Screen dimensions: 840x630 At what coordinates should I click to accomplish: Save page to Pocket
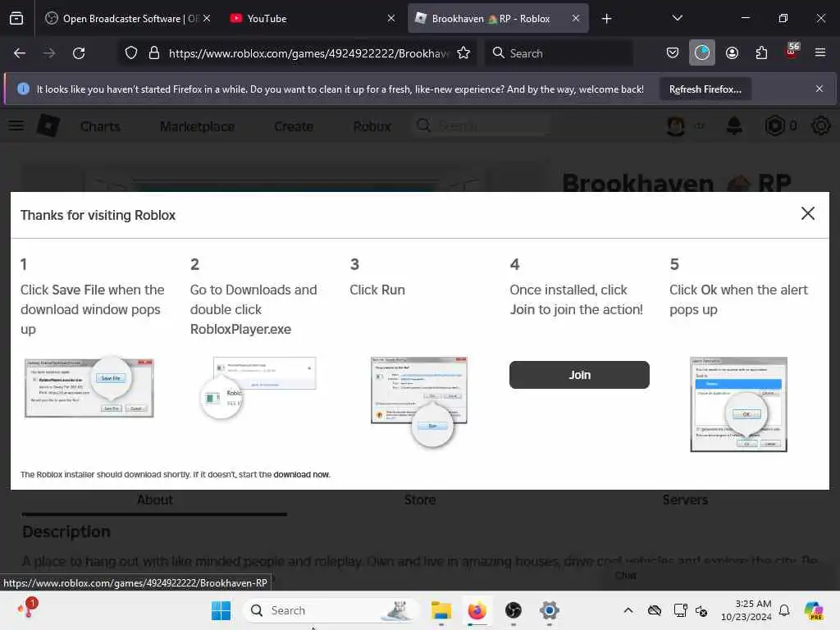click(x=673, y=52)
